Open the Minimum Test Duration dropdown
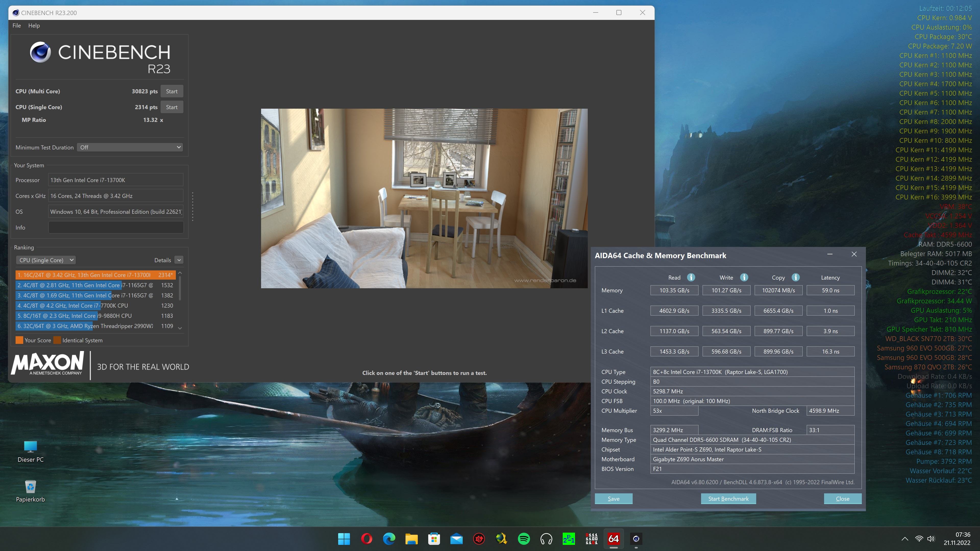Screen dimensions: 980x551 point(130,147)
